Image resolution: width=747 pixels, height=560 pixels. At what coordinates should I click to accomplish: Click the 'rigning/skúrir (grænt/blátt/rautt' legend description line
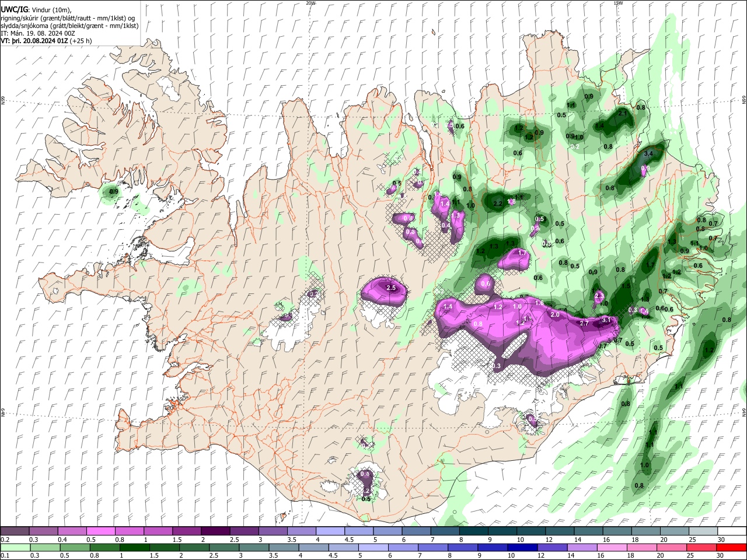pos(67,17)
